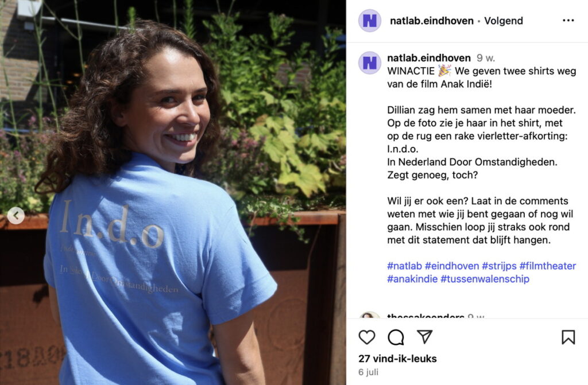588x385 pixels.
Task: Open the #filmtheater hashtag
Action: point(547,266)
